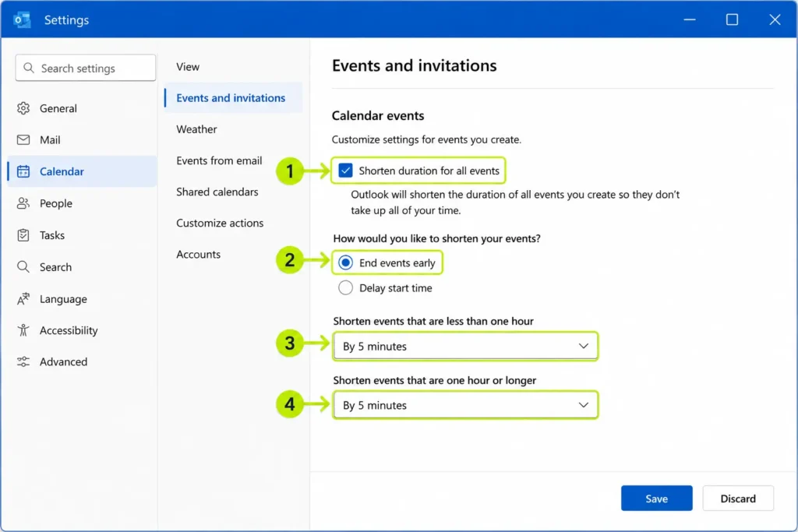Image resolution: width=798 pixels, height=532 pixels.
Task: Open Advanced settings category
Action: [x=83, y=361]
